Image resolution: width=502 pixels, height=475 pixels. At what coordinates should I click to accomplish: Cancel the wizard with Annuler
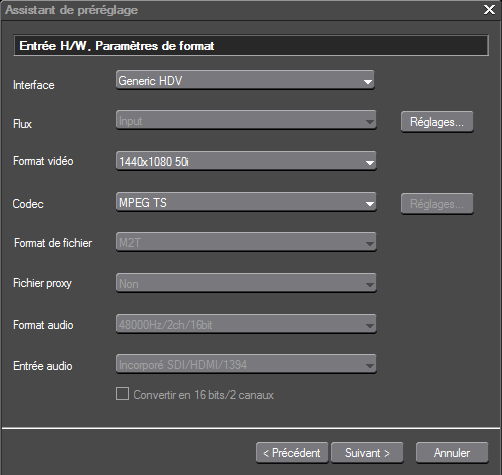[x=452, y=453]
